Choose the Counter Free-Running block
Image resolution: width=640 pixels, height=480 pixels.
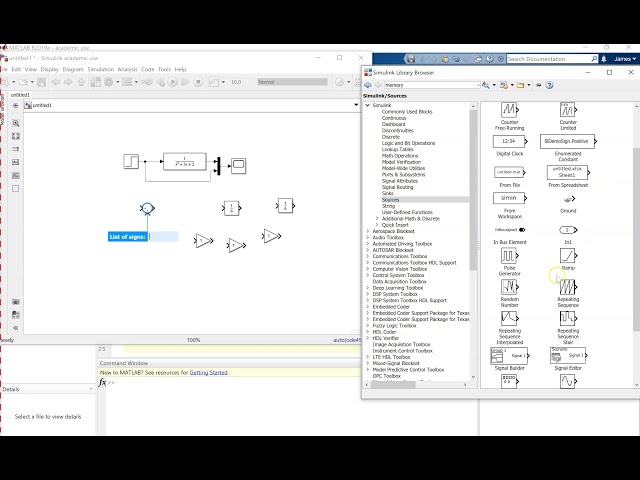tap(509, 109)
